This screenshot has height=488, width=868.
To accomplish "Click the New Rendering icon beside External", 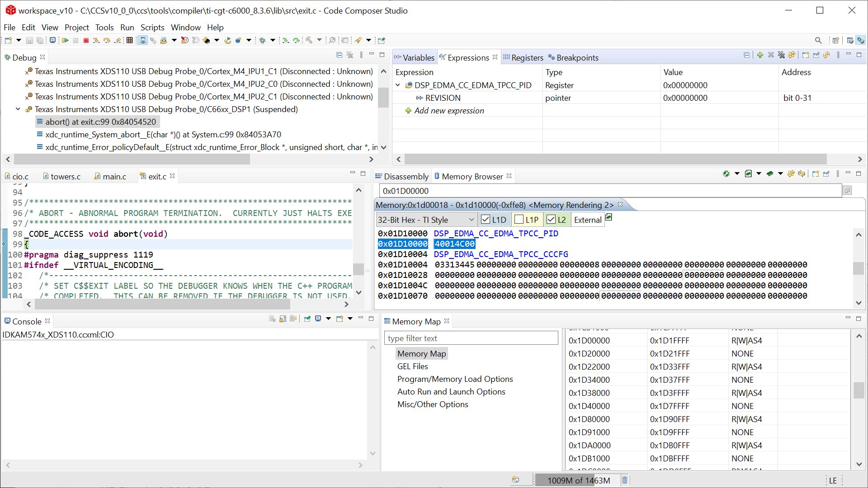I will point(609,217).
